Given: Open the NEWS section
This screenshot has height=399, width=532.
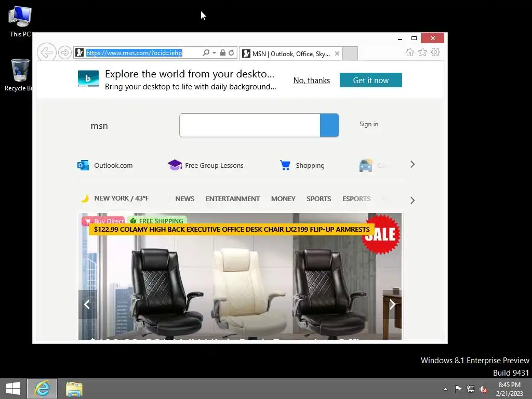Looking at the screenshot, I should tap(185, 199).
